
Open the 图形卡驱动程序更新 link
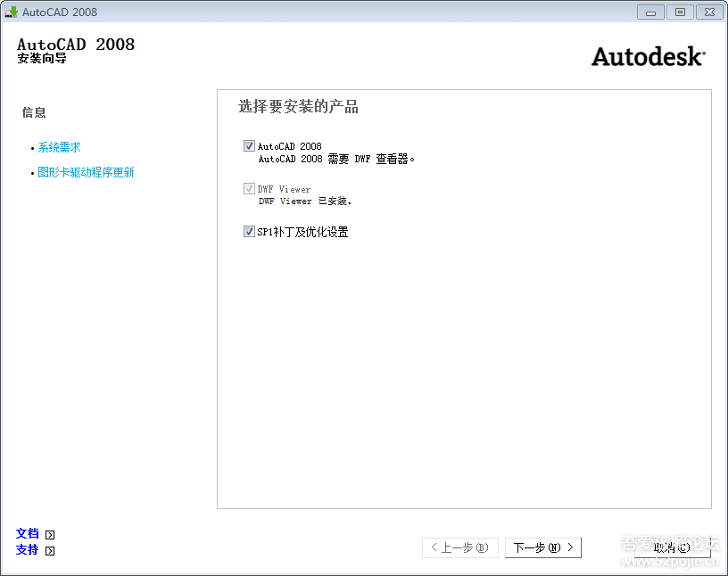point(86,173)
